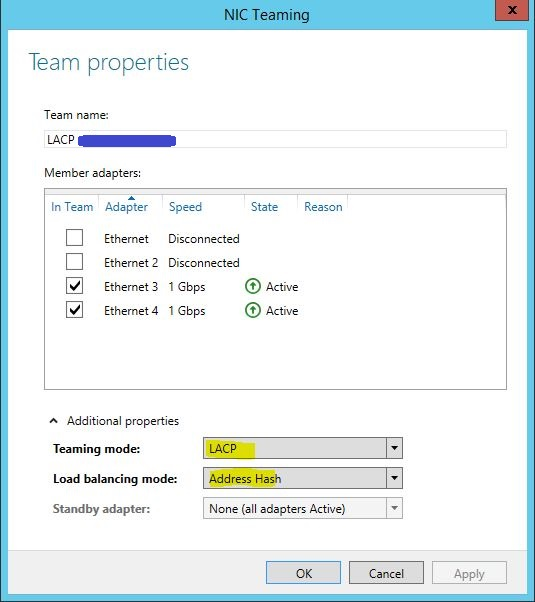Select the Ethernet adapter name text

tap(126, 239)
